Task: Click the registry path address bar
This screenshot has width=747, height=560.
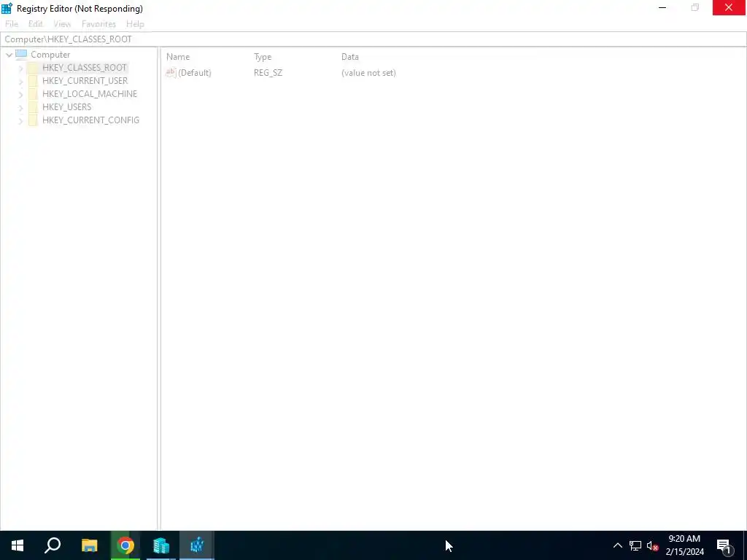Action: pyautogui.click(x=373, y=39)
